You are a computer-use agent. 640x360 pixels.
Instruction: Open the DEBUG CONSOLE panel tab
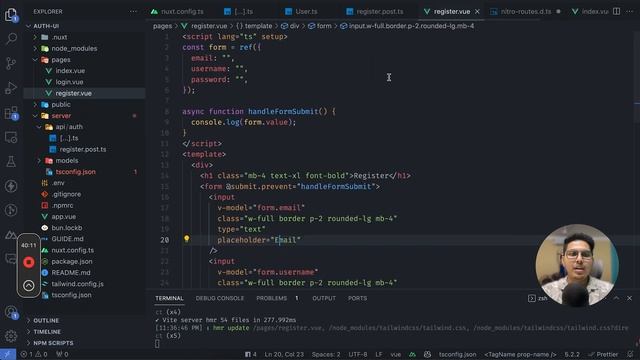click(220, 298)
